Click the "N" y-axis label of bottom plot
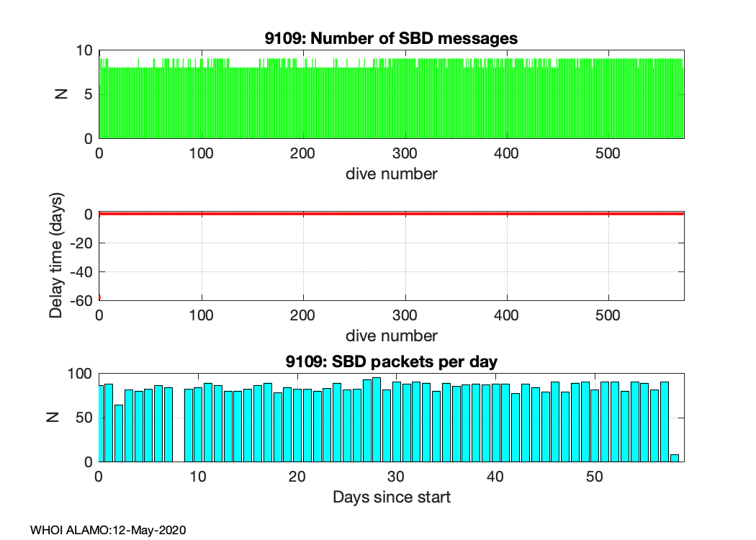 click(61, 418)
